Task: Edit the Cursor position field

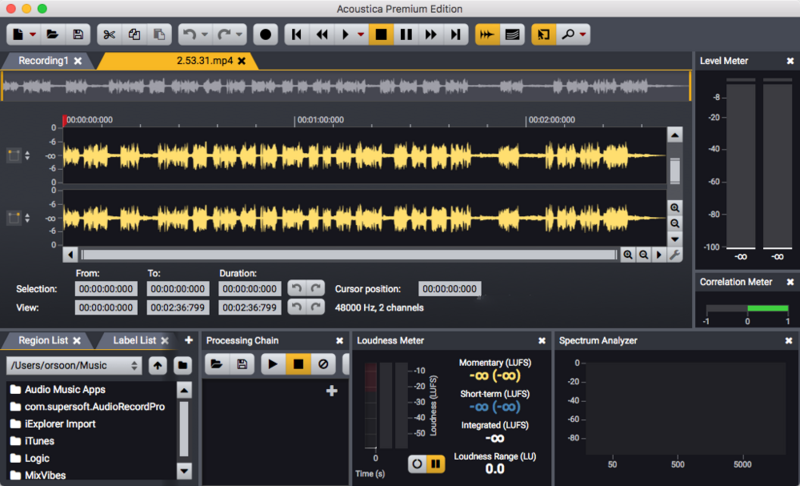Action: [449, 289]
